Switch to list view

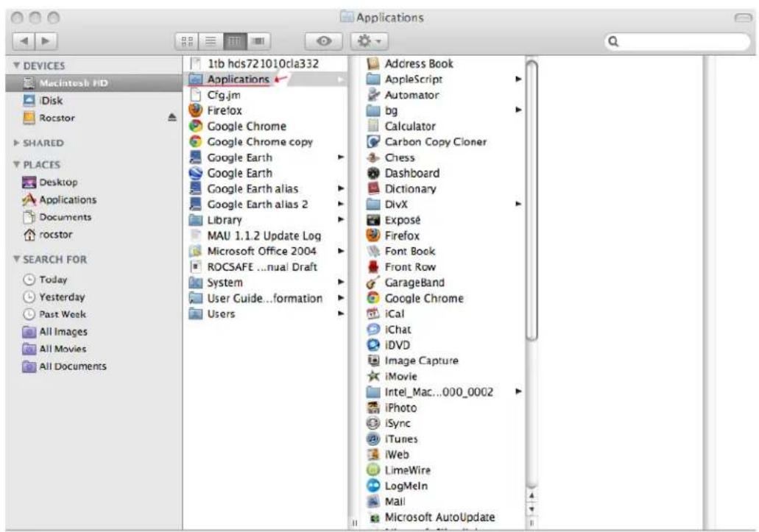pyautogui.click(x=211, y=41)
